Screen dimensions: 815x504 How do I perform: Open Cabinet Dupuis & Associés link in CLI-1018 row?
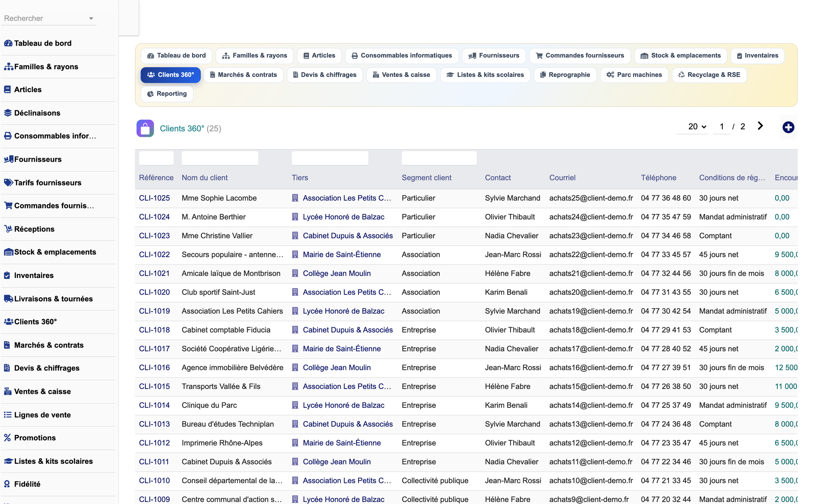pos(348,330)
